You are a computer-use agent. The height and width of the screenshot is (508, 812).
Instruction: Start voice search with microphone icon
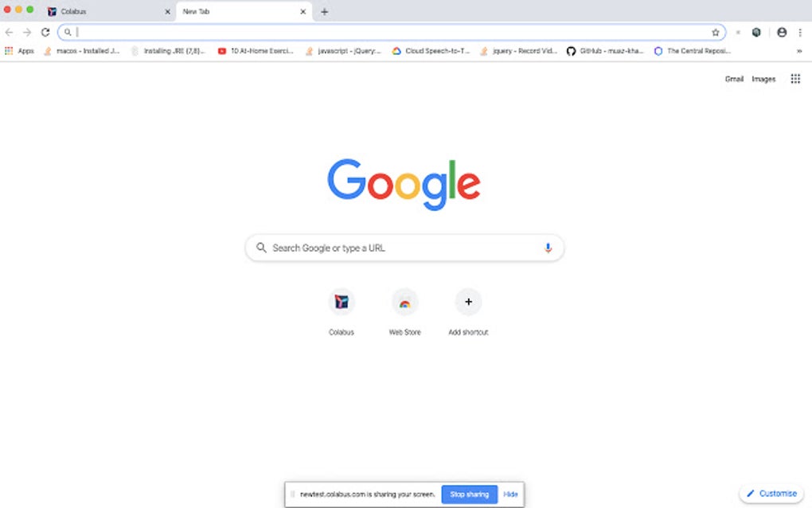[548, 248]
